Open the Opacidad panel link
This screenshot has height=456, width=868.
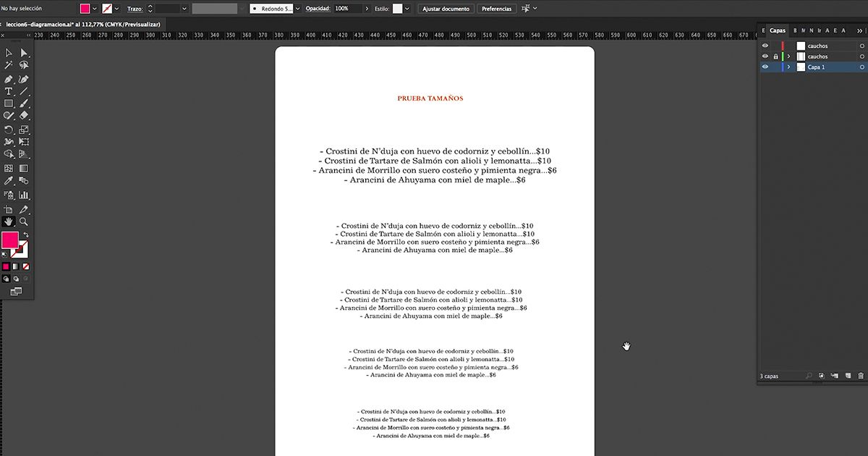coord(318,9)
